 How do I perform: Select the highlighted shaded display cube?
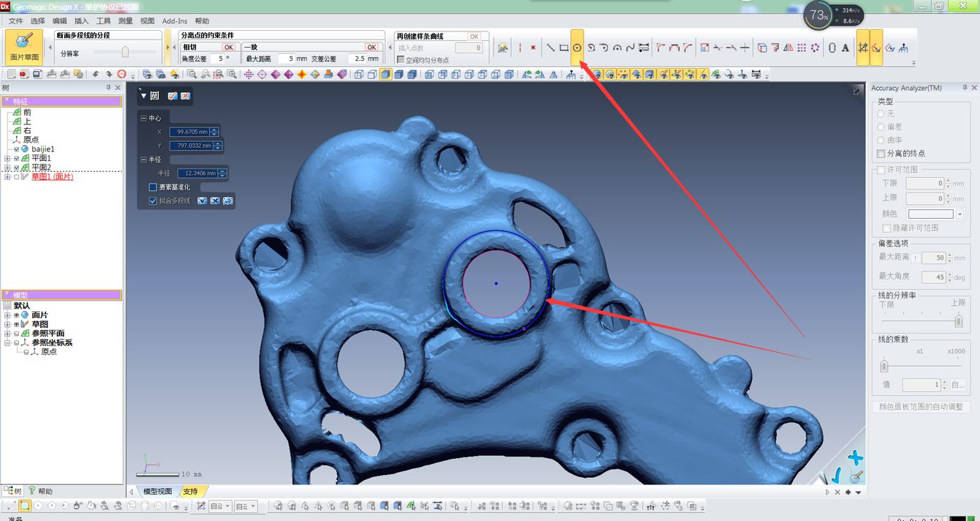pyautogui.click(x=385, y=74)
